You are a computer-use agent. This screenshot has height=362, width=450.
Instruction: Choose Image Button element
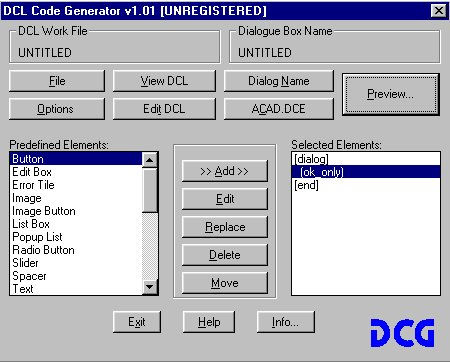(76, 211)
